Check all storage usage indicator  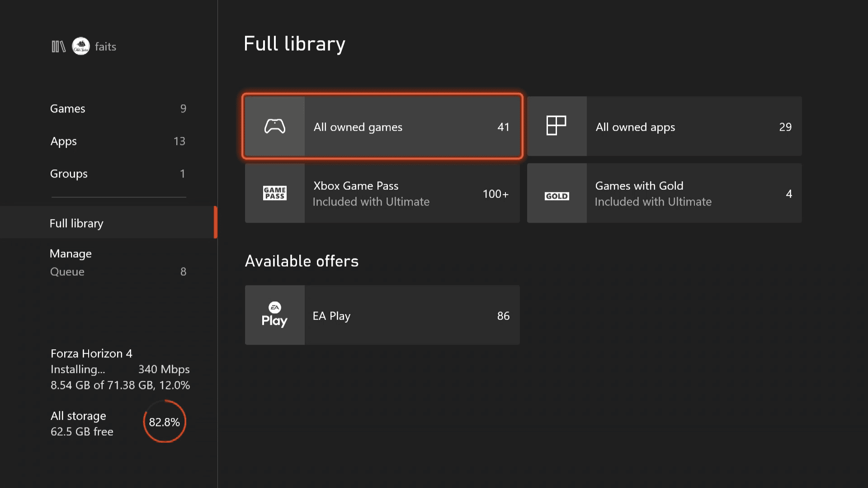click(x=165, y=422)
